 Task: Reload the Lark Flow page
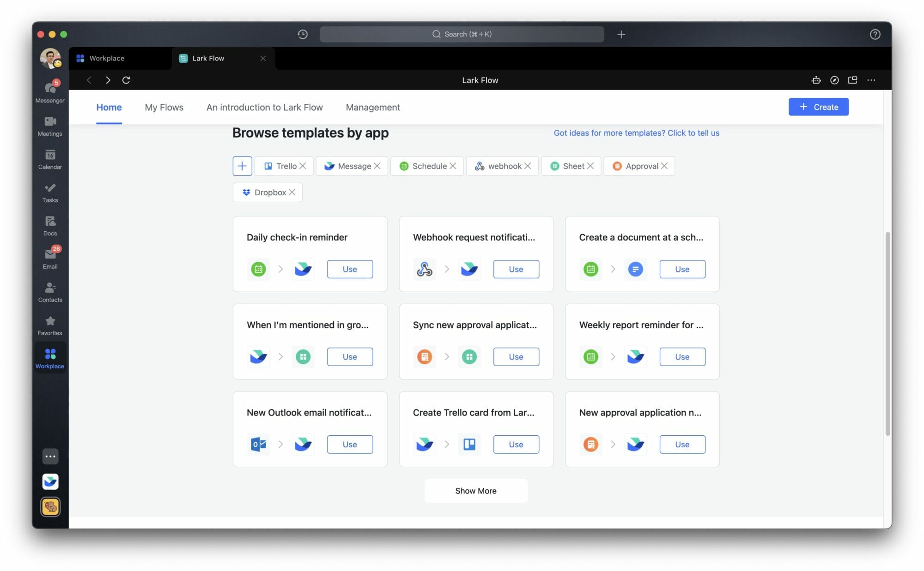[126, 80]
